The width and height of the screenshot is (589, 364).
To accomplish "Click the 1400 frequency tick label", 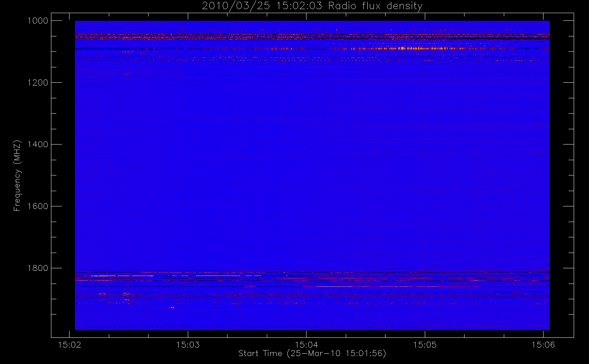I will [x=38, y=145].
